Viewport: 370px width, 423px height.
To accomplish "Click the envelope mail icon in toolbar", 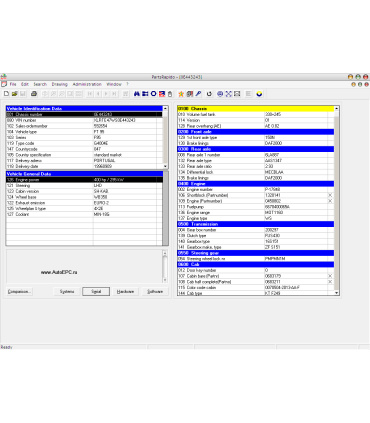I will (x=237, y=94).
